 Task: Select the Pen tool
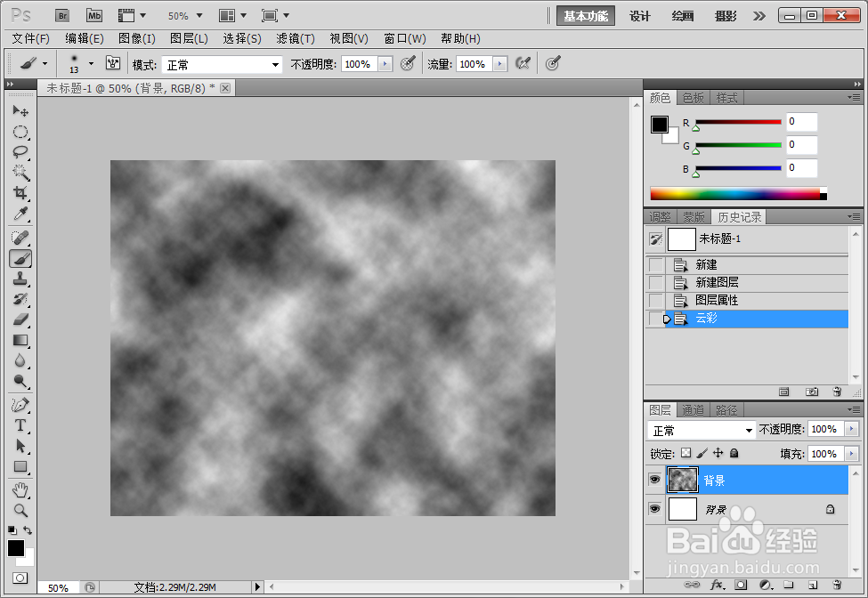[x=20, y=406]
